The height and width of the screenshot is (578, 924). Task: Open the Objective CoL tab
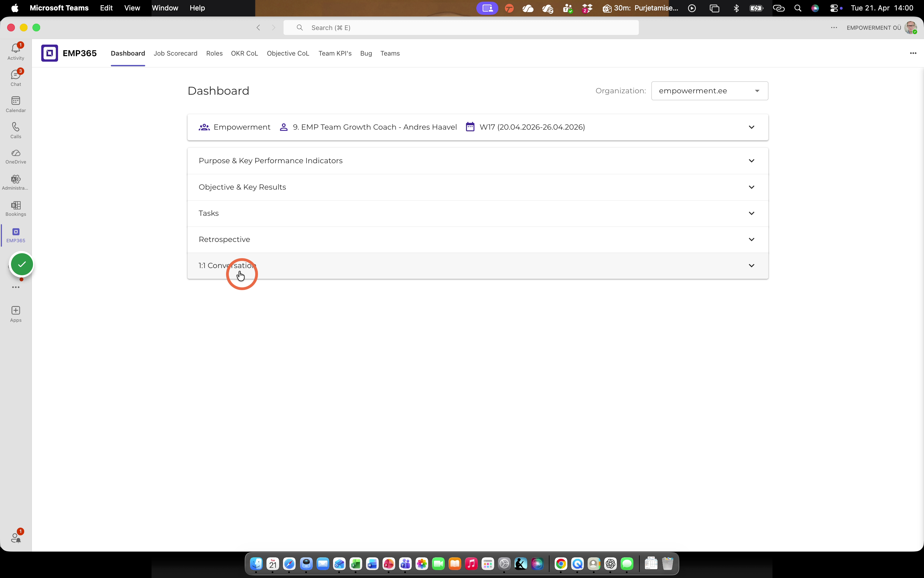288,53
